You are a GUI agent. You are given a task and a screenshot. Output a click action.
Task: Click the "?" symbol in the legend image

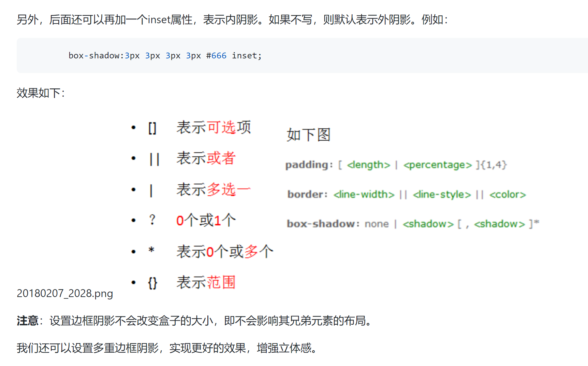(x=152, y=220)
